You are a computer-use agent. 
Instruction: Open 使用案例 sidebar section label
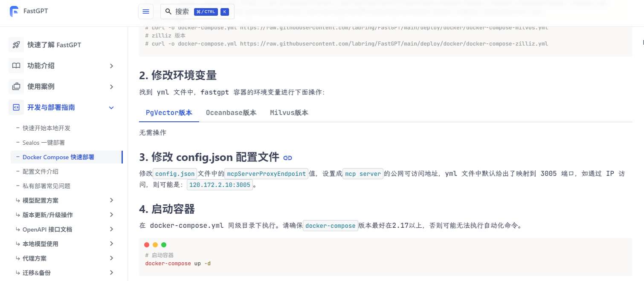pos(41,86)
